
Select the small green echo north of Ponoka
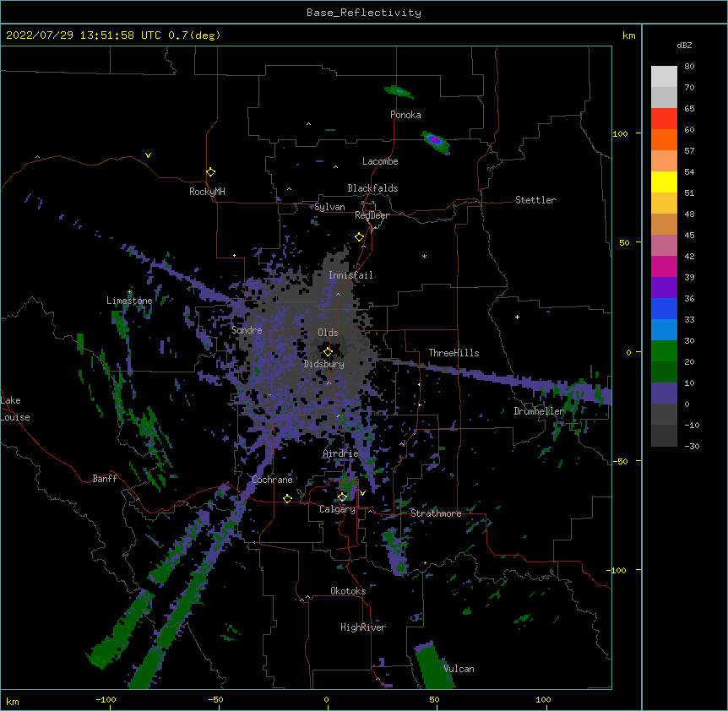[399, 92]
